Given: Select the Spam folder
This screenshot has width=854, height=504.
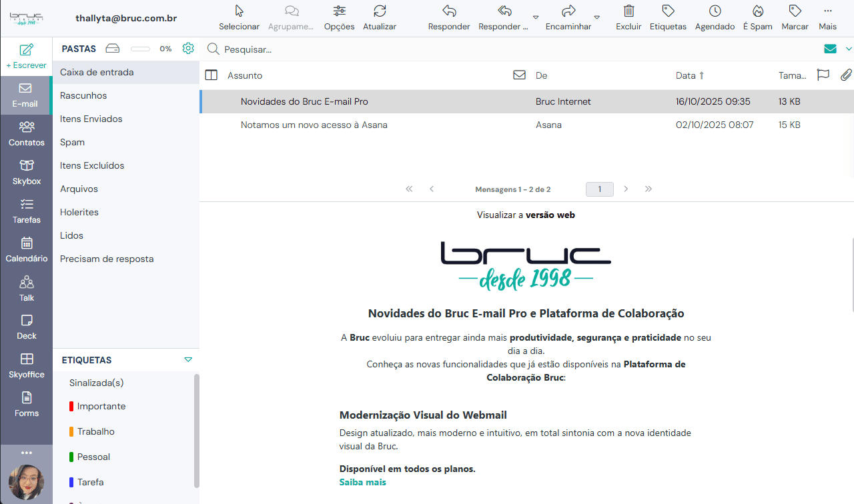Looking at the screenshot, I should (x=72, y=142).
